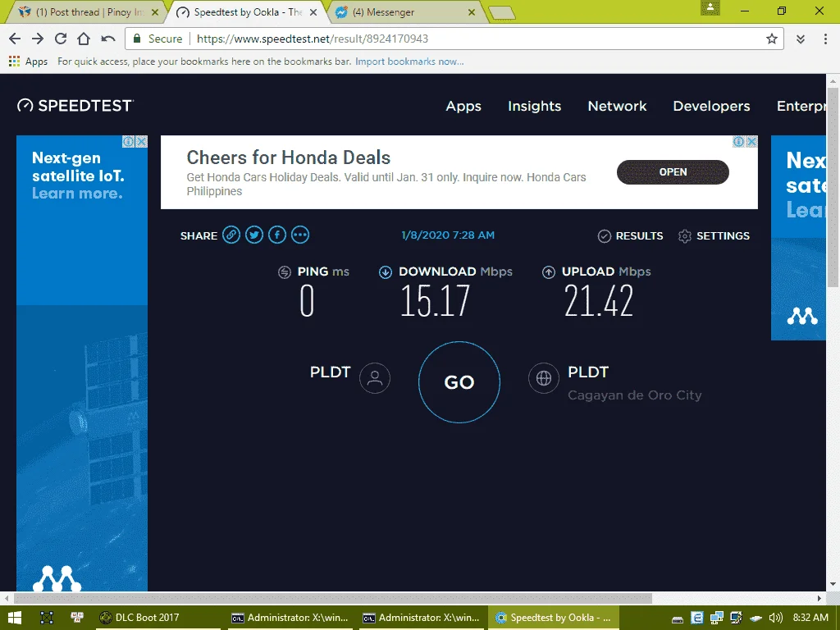Bookmark this page with the star icon
The image size is (840, 630).
pyautogui.click(x=771, y=39)
